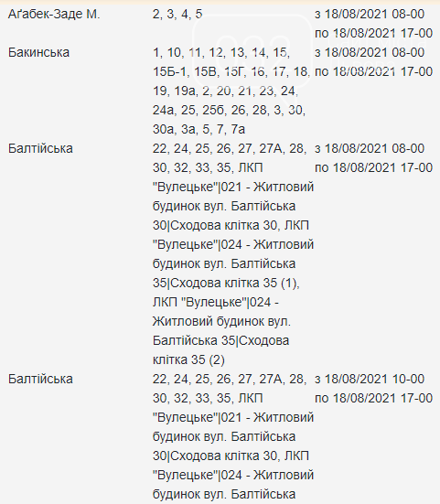Screen dimensions: 440x504
Task: Click the watermark text Сайт міста
Action: click(x=378, y=42)
